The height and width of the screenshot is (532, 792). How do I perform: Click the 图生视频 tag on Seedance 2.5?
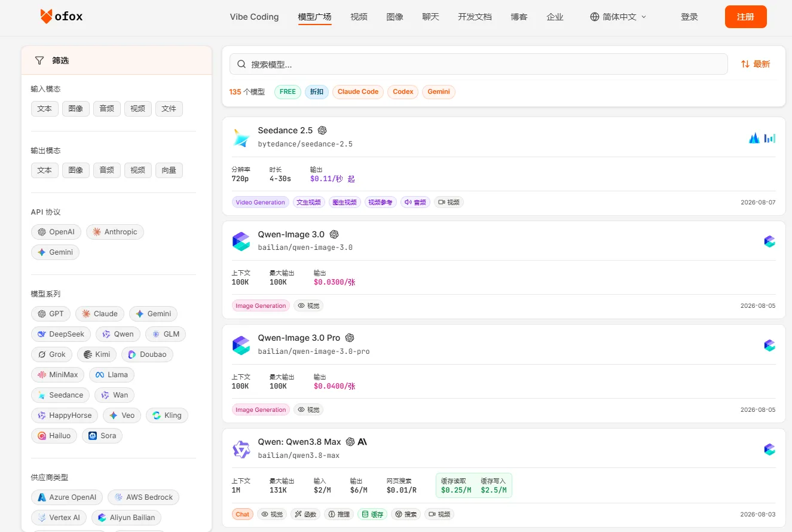[345, 202]
